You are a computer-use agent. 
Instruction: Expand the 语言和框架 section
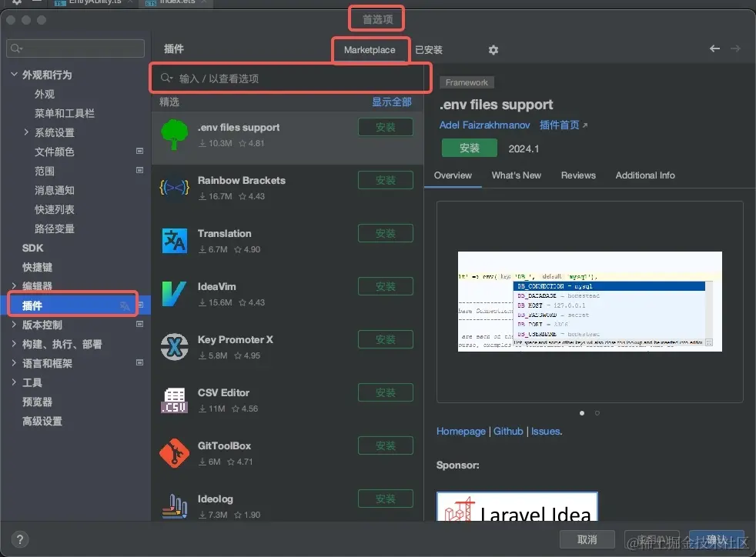click(x=14, y=363)
